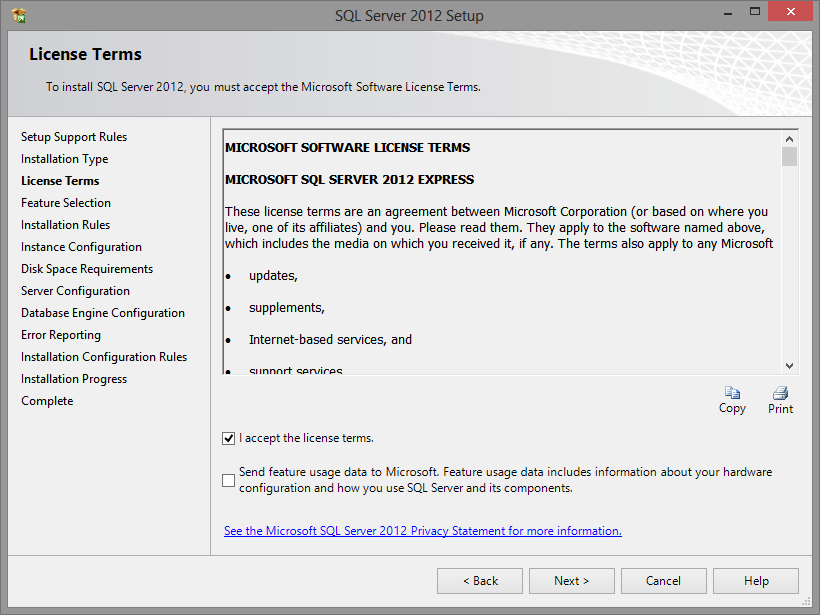The width and height of the screenshot is (820, 615).
Task: Open the SQL Server 2012 Privacy Statement link
Action: point(422,531)
